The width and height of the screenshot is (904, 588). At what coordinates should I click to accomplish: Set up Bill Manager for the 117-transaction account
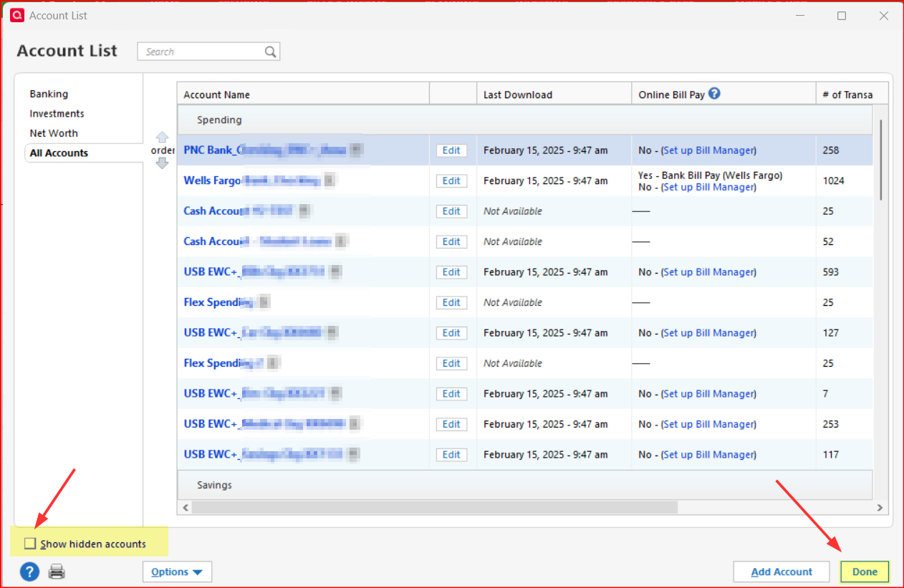[708, 455]
